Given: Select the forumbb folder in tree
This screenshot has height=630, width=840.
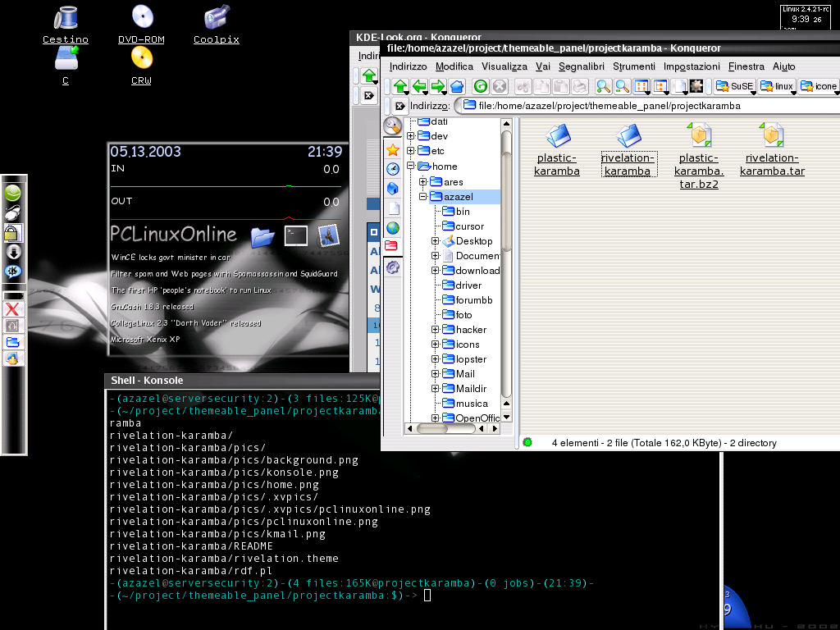Looking at the screenshot, I should 467,300.
